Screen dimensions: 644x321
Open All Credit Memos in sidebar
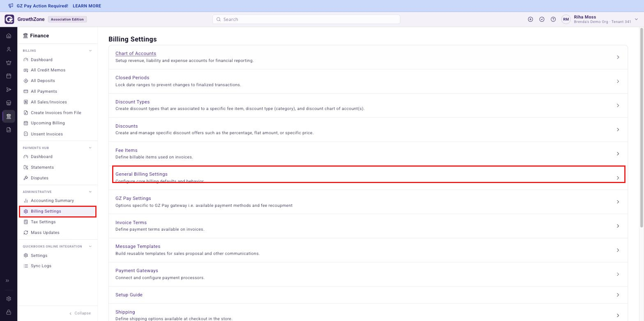click(x=48, y=70)
